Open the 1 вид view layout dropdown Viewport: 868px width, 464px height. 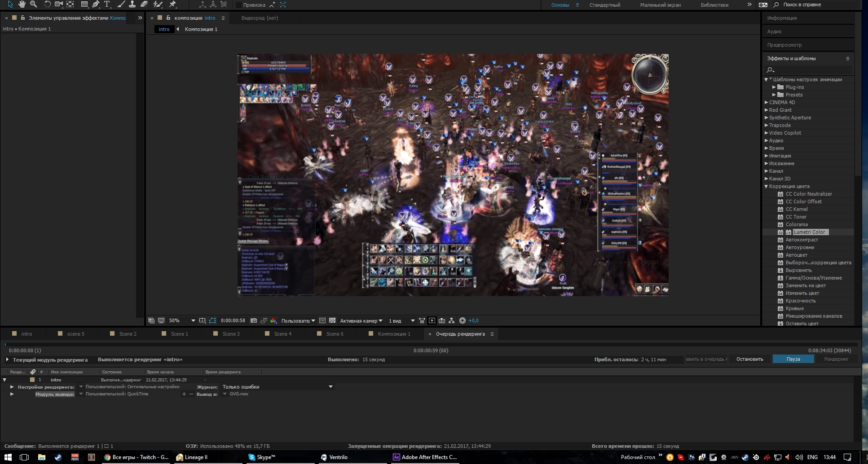(401, 320)
